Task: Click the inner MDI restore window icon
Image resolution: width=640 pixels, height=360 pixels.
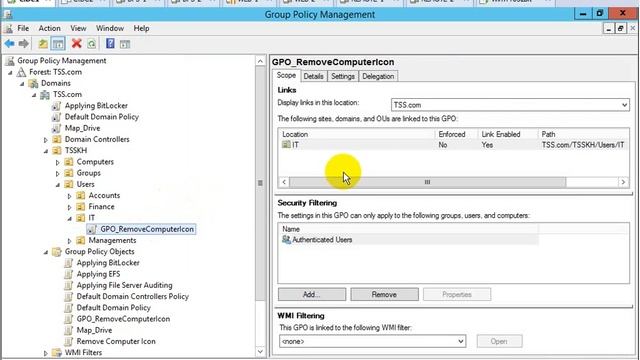Action: point(620,28)
